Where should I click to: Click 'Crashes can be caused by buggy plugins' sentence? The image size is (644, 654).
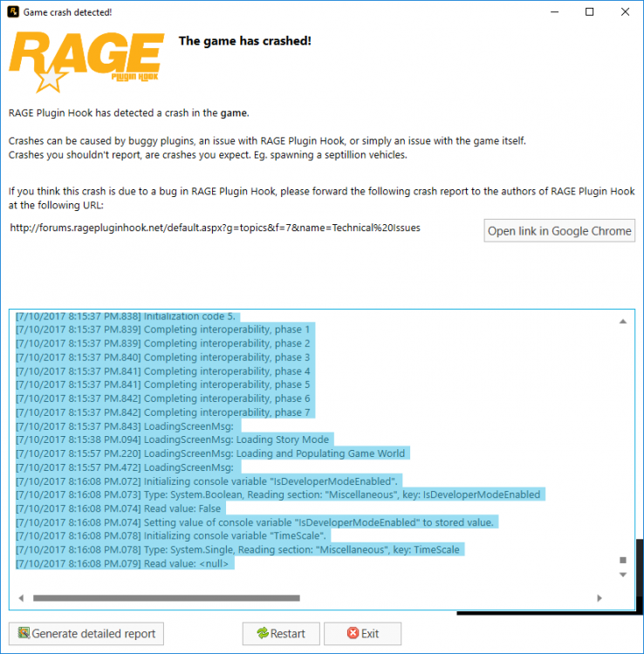(267, 140)
